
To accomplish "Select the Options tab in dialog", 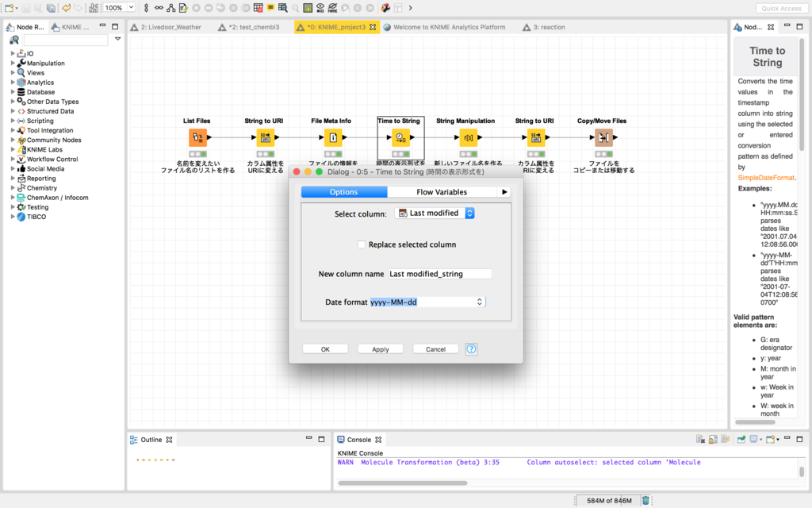I will pyautogui.click(x=344, y=192).
